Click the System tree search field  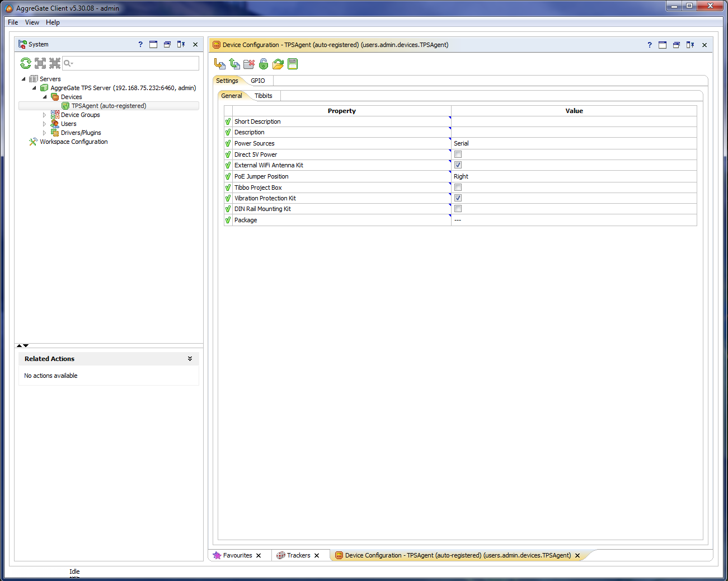(130, 63)
